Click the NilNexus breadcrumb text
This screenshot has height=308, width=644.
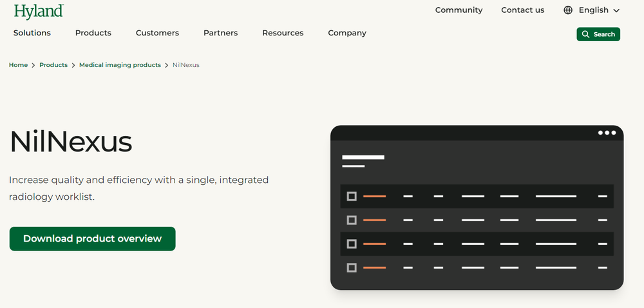(186, 65)
